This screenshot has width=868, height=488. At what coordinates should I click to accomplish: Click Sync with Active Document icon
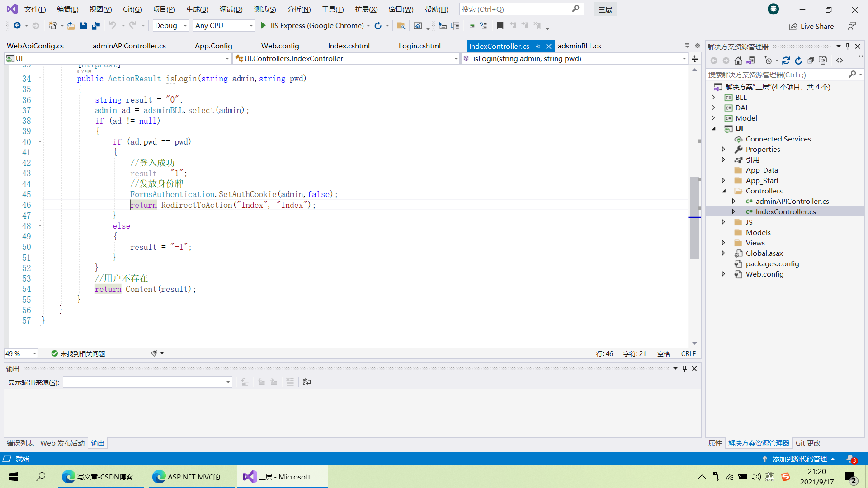tap(786, 61)
